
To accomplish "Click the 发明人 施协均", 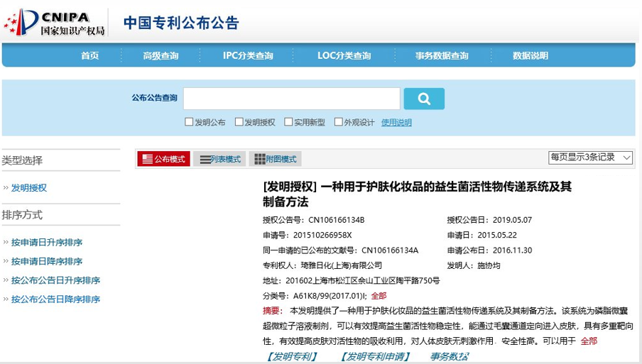I will click(x=489, y=265).
